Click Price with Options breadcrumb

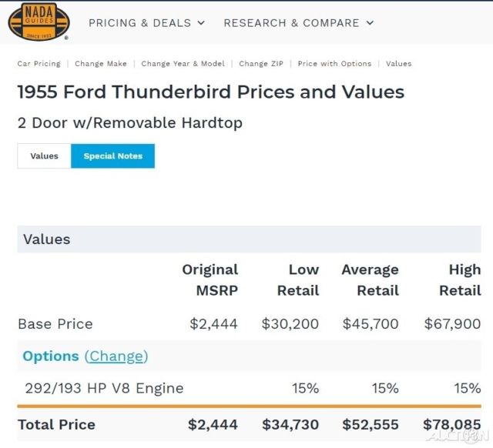pyautogui.click(x=334, y=64)
